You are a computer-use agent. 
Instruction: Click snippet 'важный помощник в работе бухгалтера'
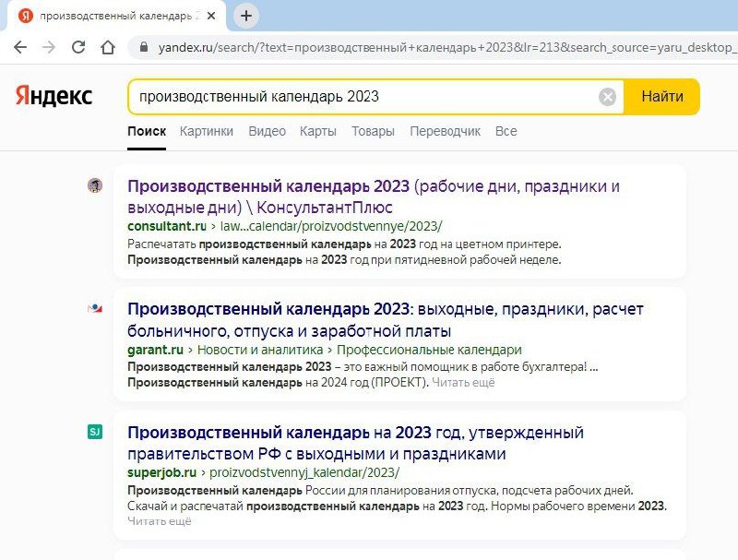[x=474, y=366]
